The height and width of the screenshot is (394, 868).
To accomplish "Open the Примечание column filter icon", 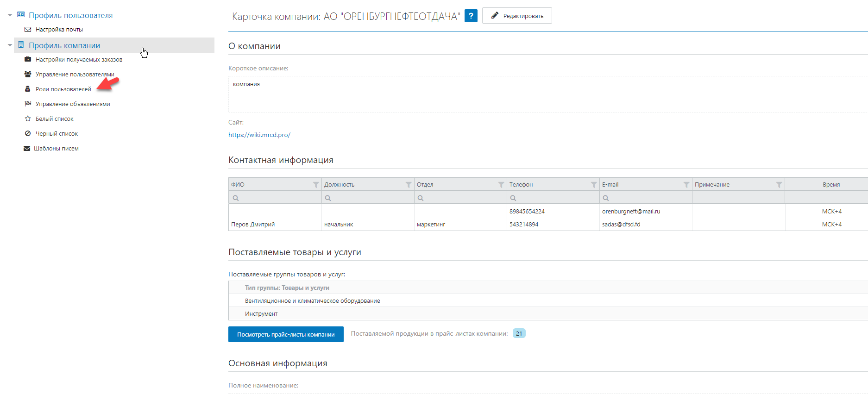I will (x=779, y=185).
